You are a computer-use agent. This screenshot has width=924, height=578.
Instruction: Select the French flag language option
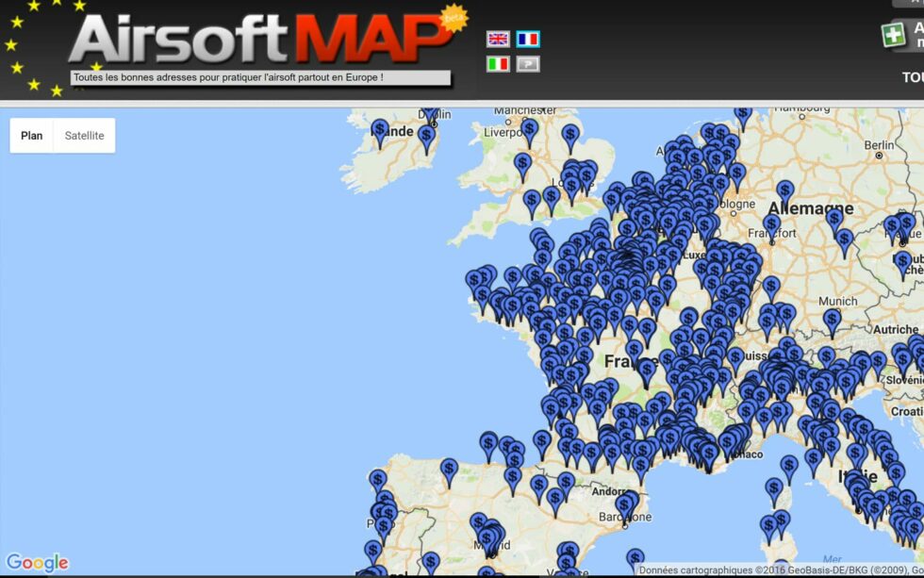tap(526, 39)
